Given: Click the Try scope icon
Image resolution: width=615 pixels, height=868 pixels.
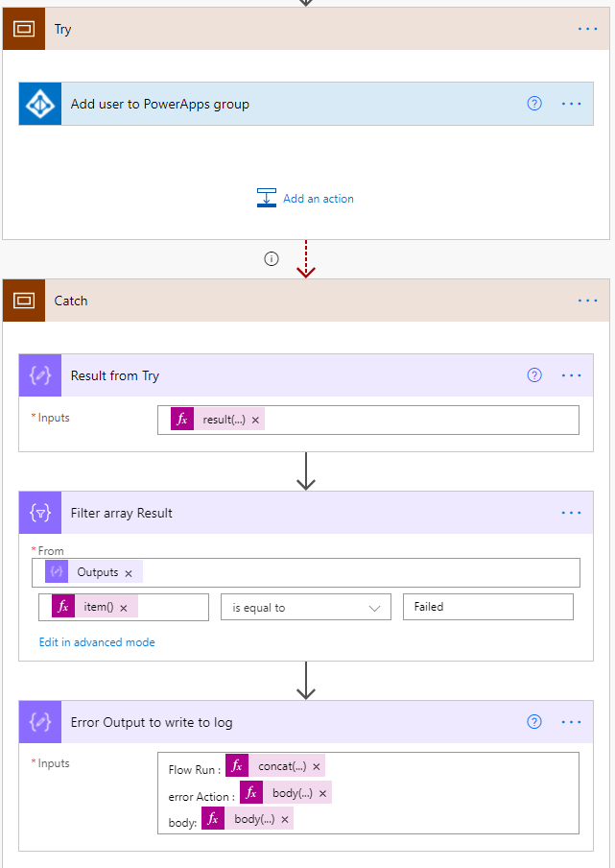Looking at the screenshot, I should click(24, 29).
